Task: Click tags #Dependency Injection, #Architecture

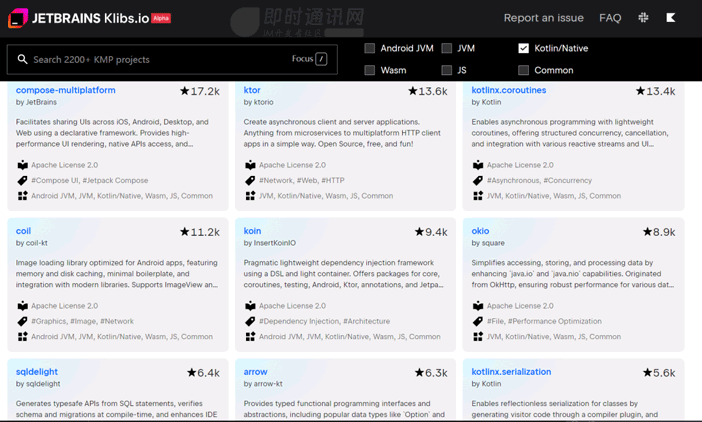Action: click(x=325, y=321)
